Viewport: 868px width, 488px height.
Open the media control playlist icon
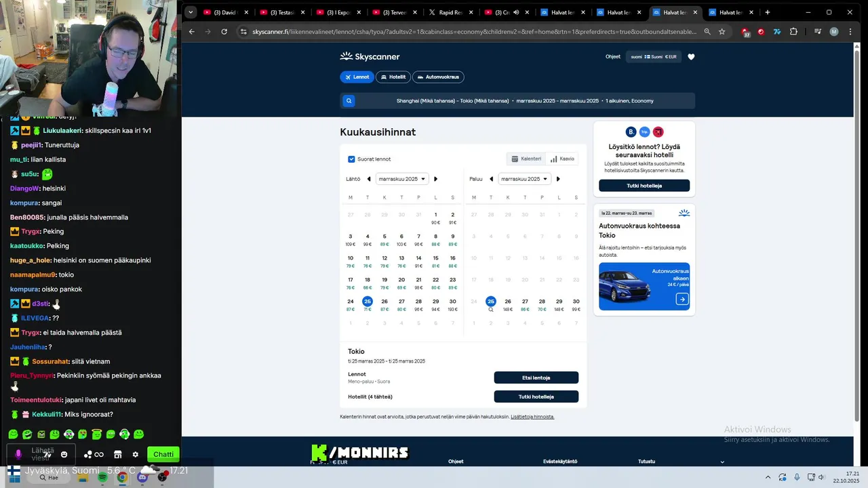point(818,31)
